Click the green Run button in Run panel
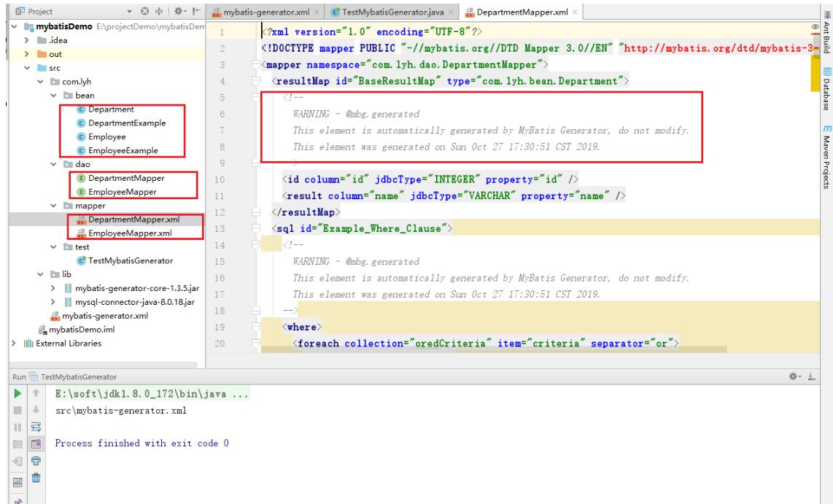Image resolution: width=833 pixels, height=504 pixels. tap(18, 394)
